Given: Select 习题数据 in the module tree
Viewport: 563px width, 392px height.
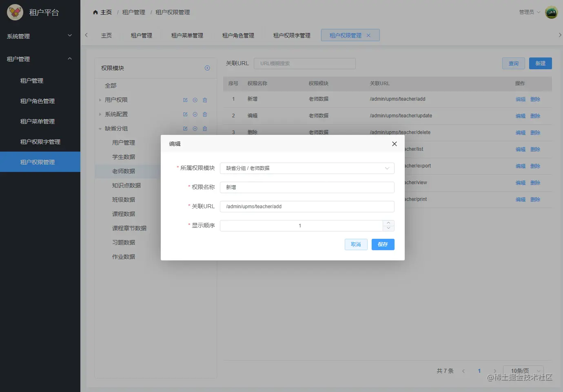Looking at the screenshot, I should (x=124, y=242).
